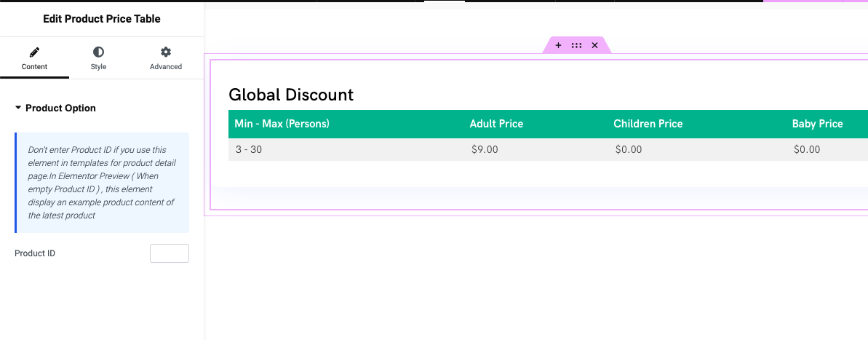Select the Content tab label
Viewport: 868px width, 340px height.
[34, 66]
